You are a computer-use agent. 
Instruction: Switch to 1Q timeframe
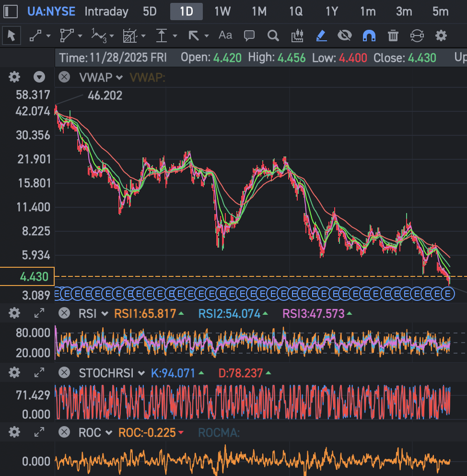pyautogui.click(x=296, y=12)
